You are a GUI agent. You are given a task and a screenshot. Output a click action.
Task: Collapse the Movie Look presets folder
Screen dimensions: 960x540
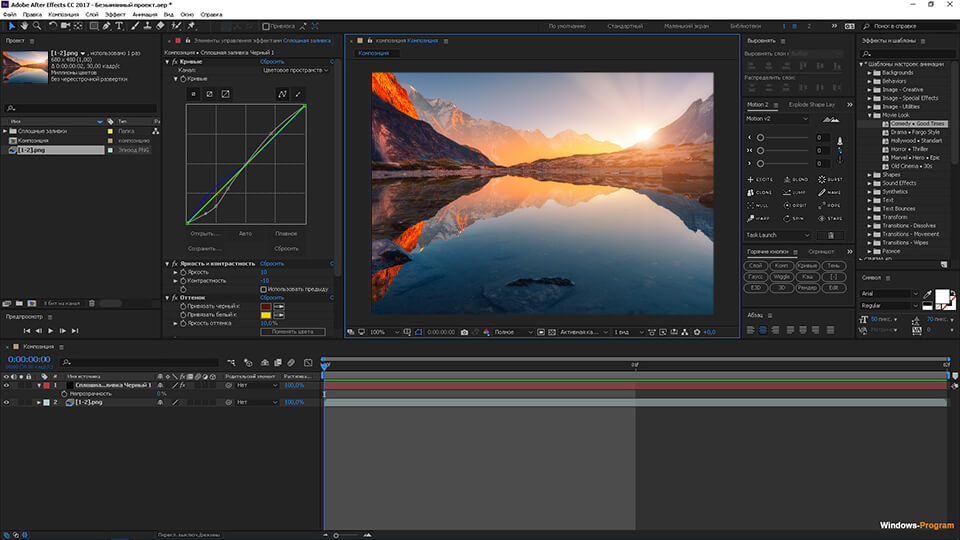tap(870, 115)
